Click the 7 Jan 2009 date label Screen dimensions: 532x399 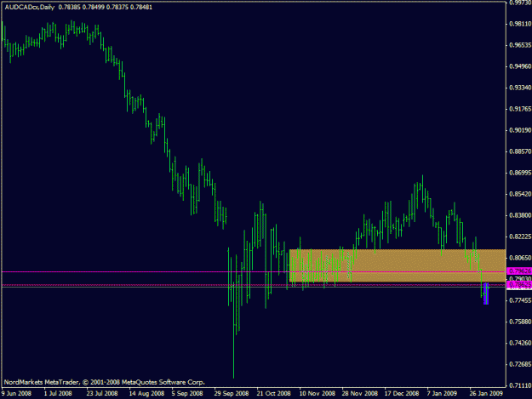[x=442, y=394]
